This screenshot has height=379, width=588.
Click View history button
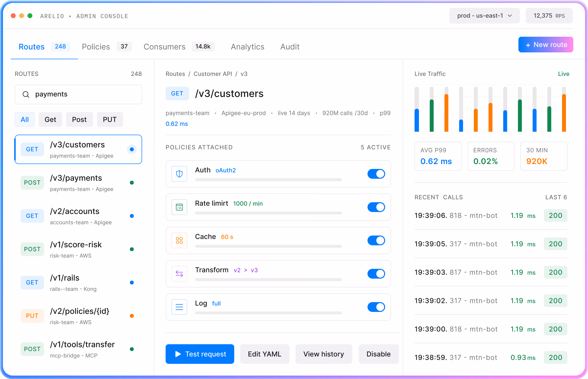(x=324, y=354)
